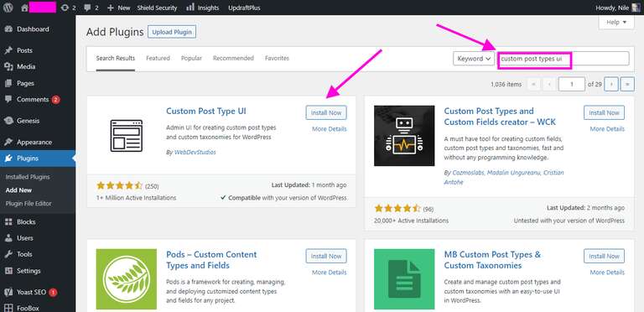This screenshot has height=312, width=644.
Task: Open Howdy, Nile account menu
Action: click(619, 8)
